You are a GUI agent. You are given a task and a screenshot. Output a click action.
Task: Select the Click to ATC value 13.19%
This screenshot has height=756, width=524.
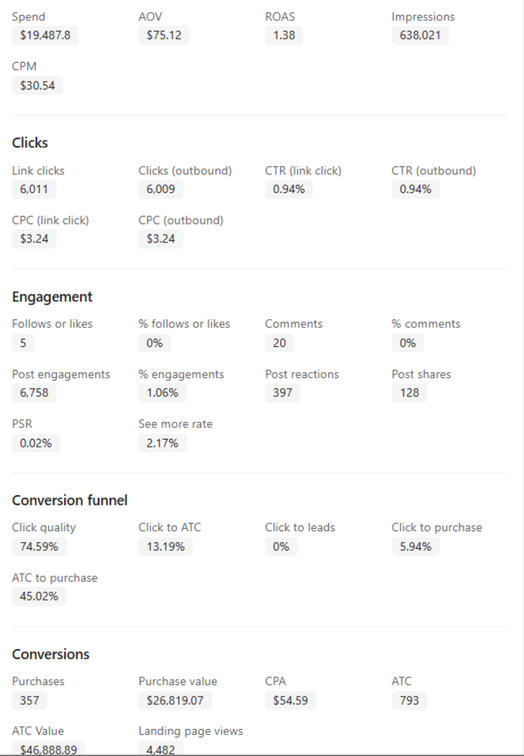pos(165,546)
